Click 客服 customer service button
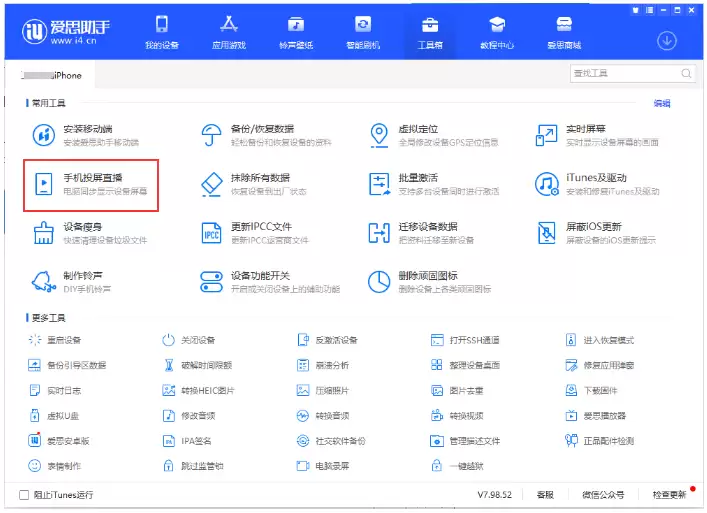707x513 pixels. click(545, 495)
